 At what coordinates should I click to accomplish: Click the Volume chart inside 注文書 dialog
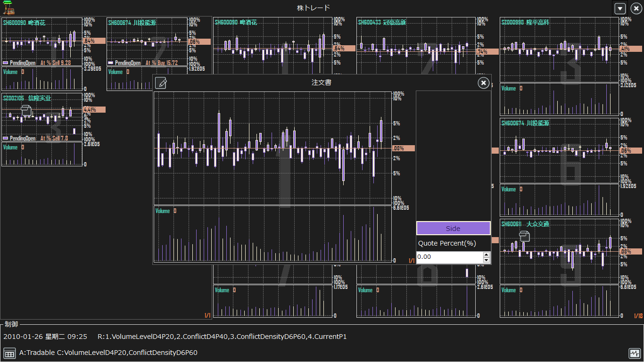point(272,234)
